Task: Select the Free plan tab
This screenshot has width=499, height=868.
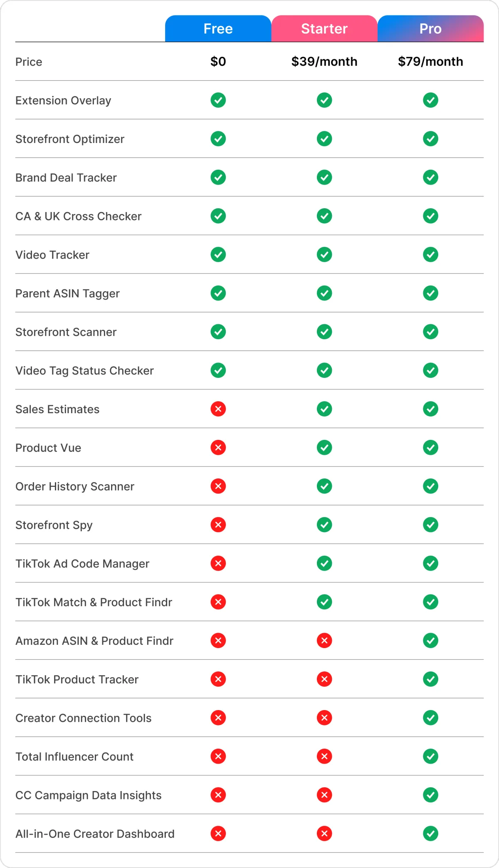Action: [x=218, y=29]
